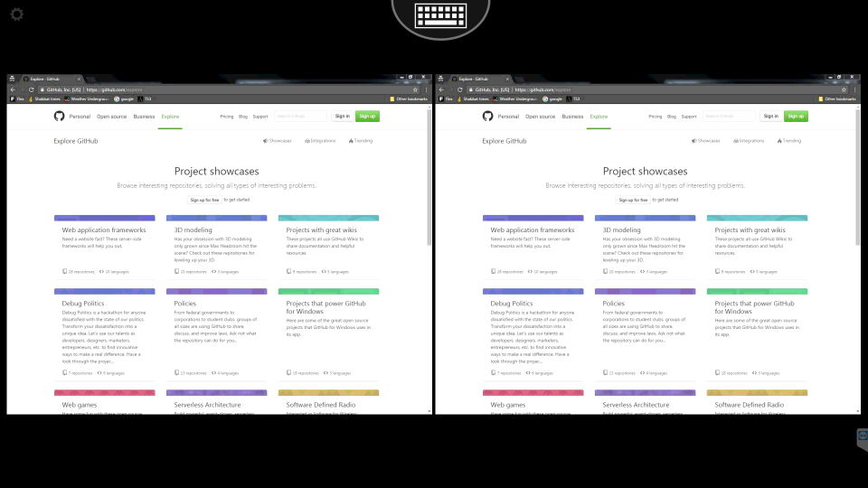Reload page in left browser window
This screenshot has width=868, height=488.
(x=32, y=89)
